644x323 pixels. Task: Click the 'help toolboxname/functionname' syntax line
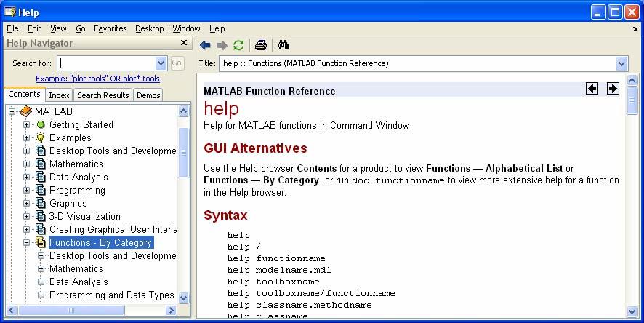(311, 293)
